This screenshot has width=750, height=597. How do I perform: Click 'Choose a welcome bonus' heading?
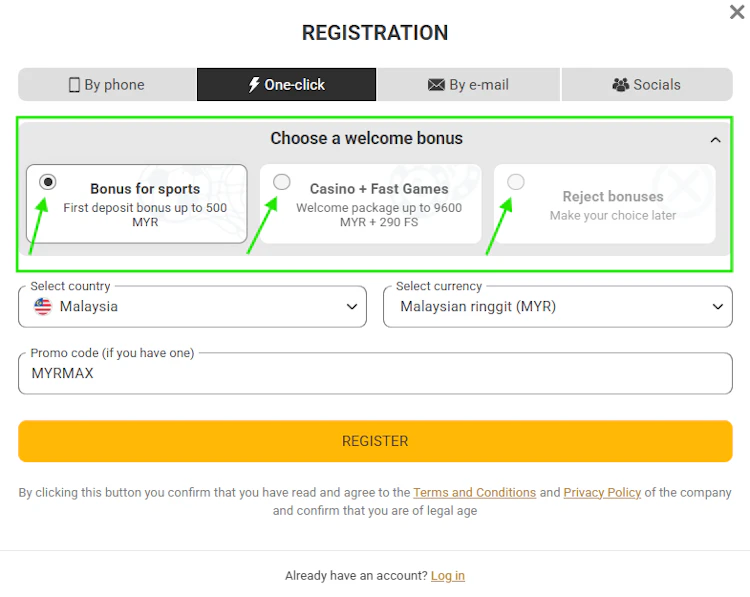pos(366,138)
